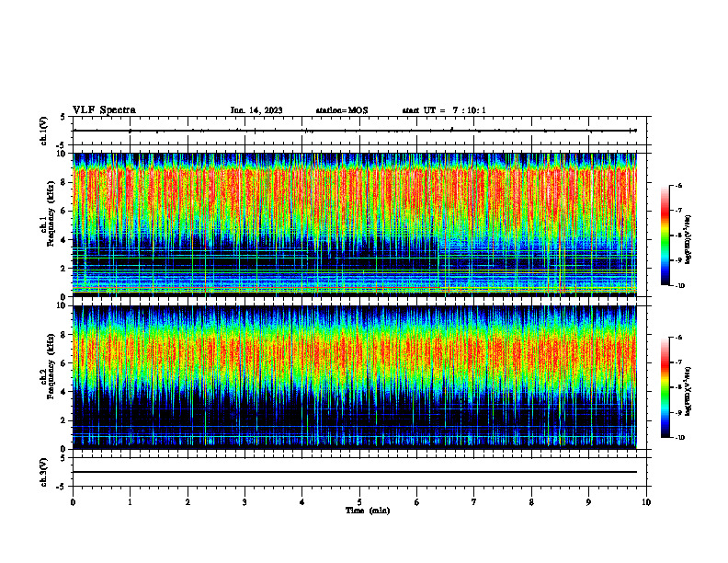Click the time axis tick label "2"
The image size is (728, 563).
(188, 502)
